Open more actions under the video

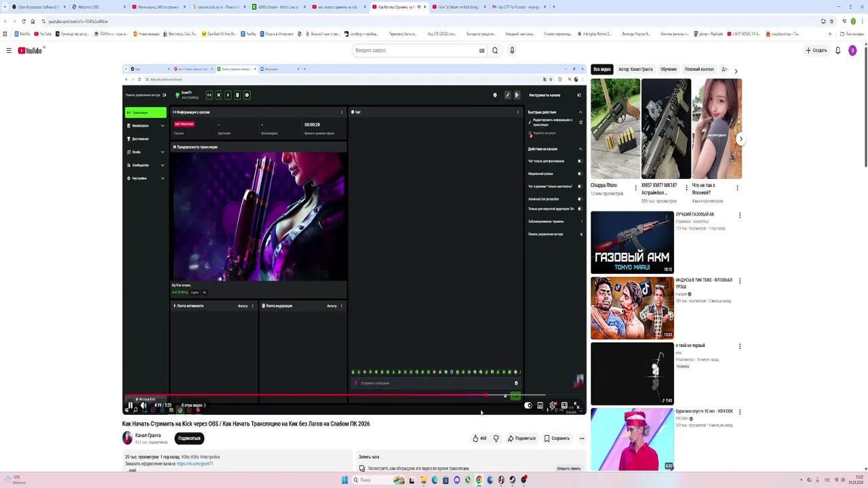(582, 439)
